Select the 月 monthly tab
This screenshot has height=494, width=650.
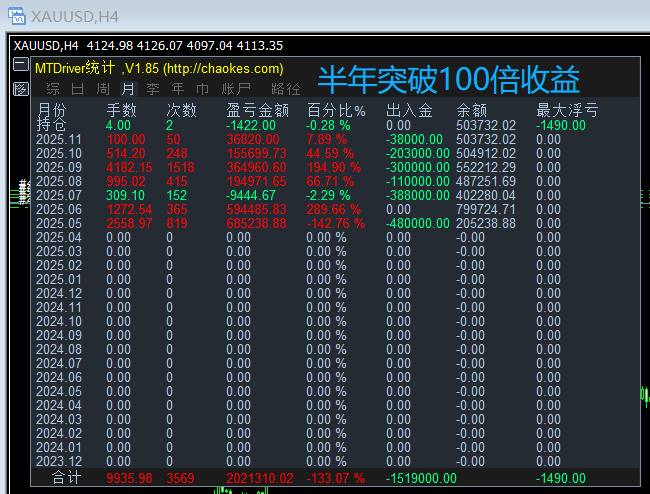click(x=128, y=89)
